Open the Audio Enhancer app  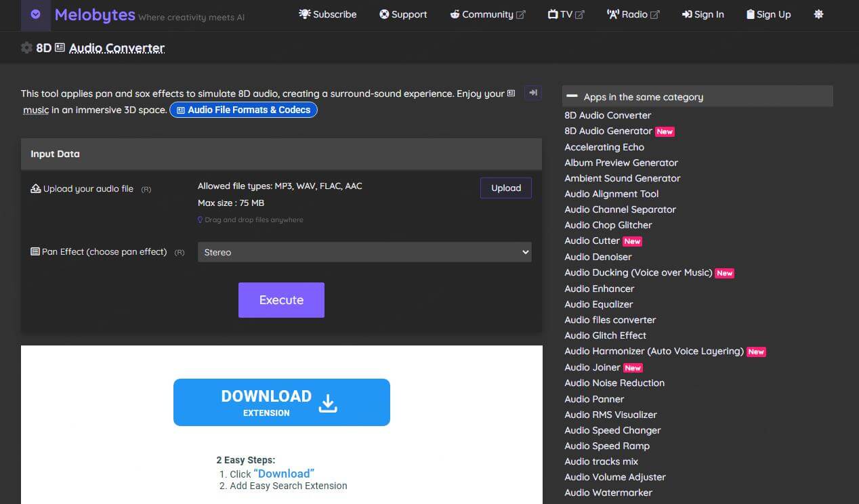pyautogui.click(x=600, y=289)
